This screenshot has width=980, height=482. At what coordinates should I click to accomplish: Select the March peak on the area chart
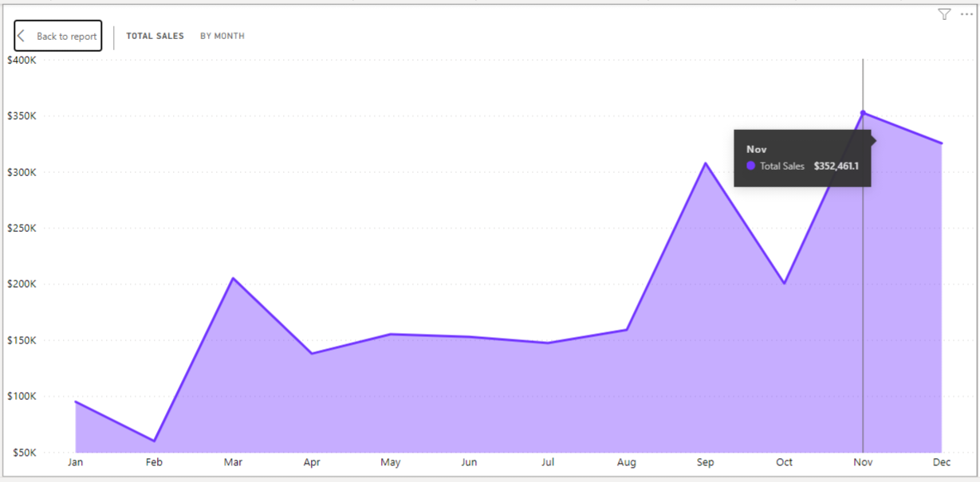[233, 278]
